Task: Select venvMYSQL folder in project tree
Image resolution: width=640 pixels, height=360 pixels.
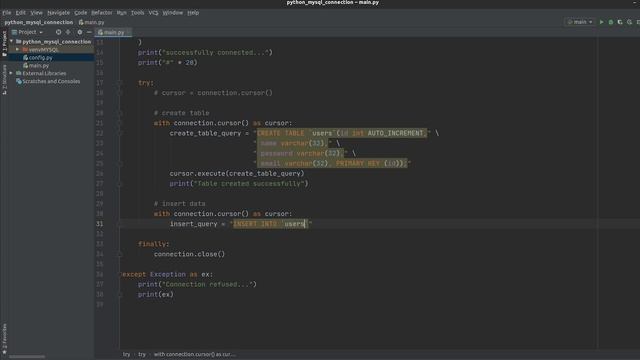Action: (43, 49)
